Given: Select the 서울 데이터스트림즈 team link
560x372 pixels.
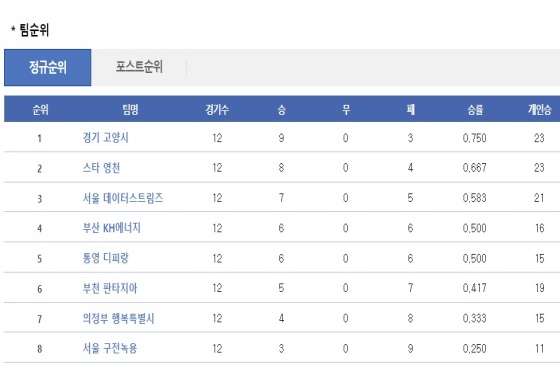Looking at the screenshot, I should point(122,198).
